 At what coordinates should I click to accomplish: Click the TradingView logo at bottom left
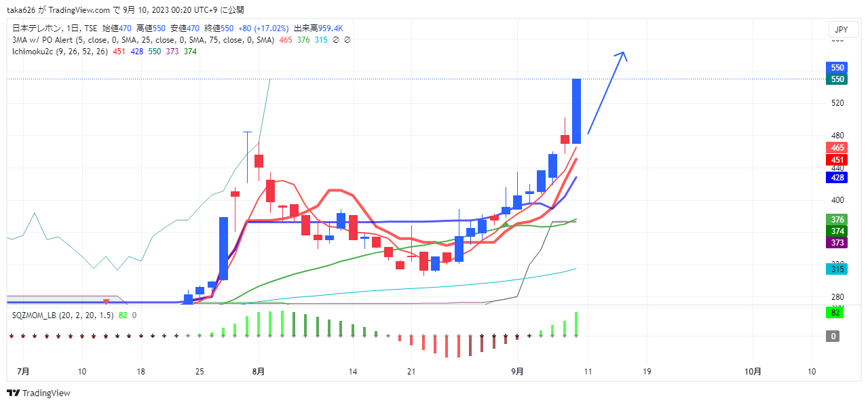tap(38, 393)
